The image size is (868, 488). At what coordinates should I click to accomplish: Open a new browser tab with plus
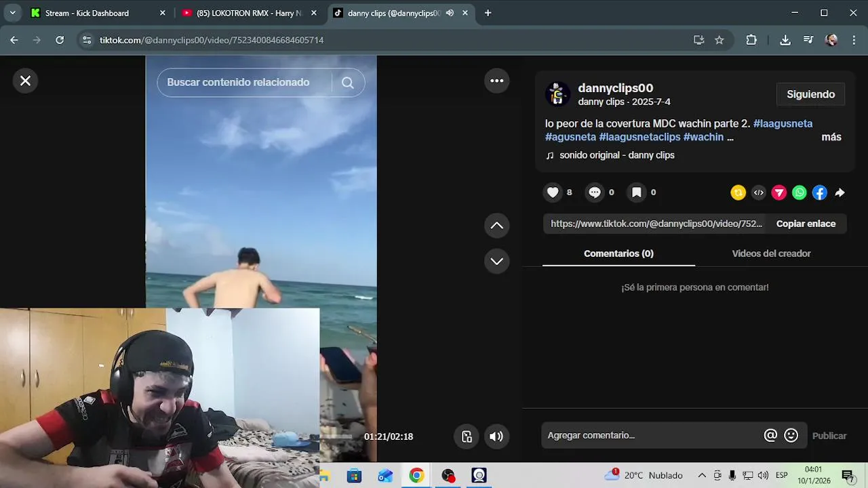click(x=488, y=13)
